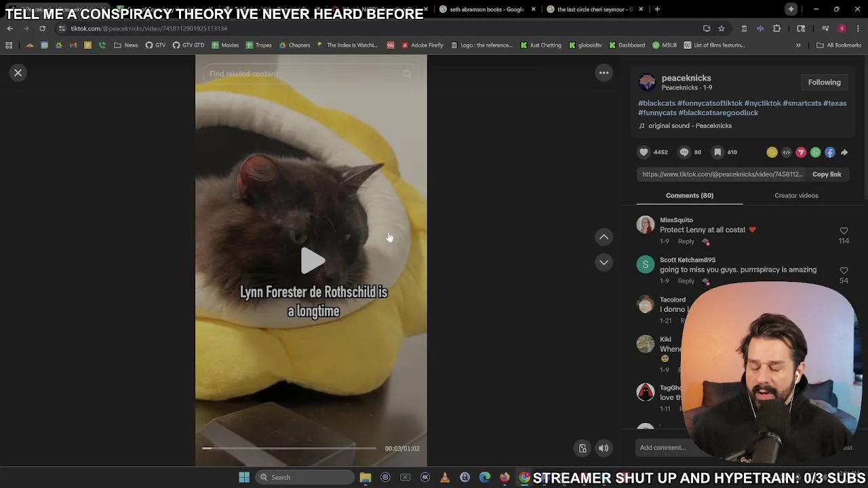Click the embed code icon
This screenshot has width=868, height=488.
click(787, 152)
